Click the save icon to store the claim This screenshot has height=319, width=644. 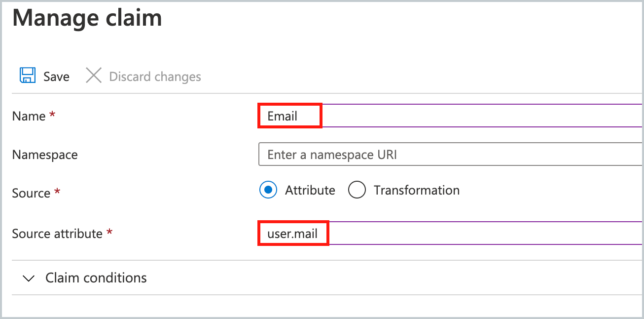[28, 75]
